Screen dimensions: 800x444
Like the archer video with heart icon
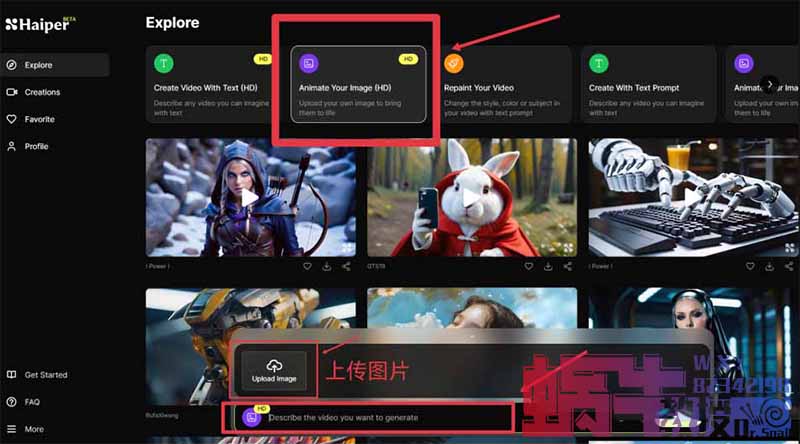click(x=307, y=267)
